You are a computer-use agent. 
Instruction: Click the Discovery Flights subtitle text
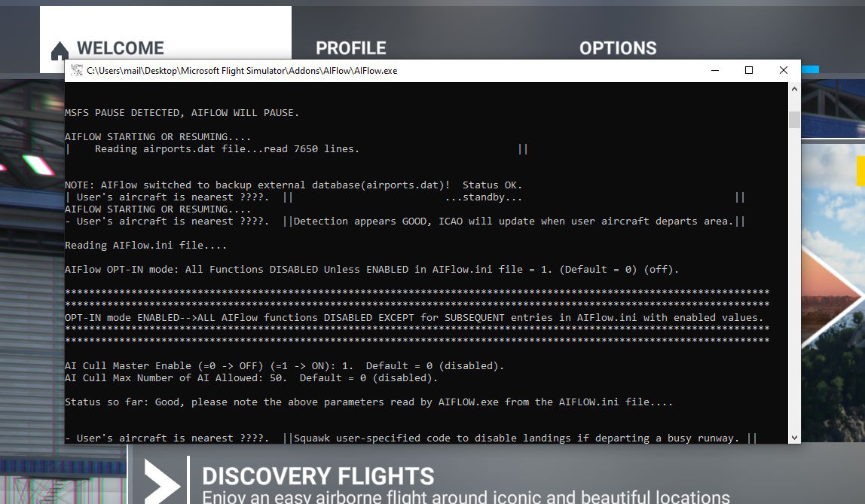pos(466,496)
